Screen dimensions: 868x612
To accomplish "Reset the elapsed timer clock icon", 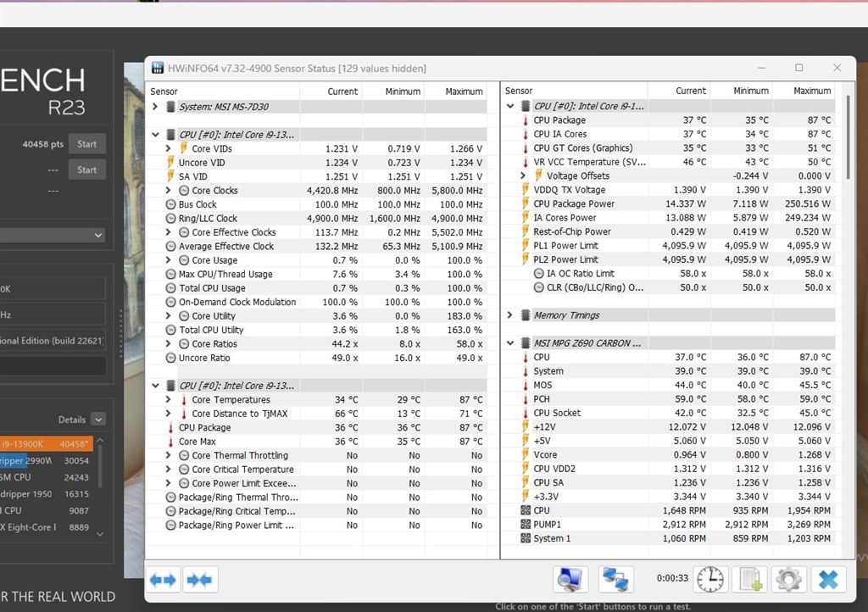I will [x=709, y=579].
